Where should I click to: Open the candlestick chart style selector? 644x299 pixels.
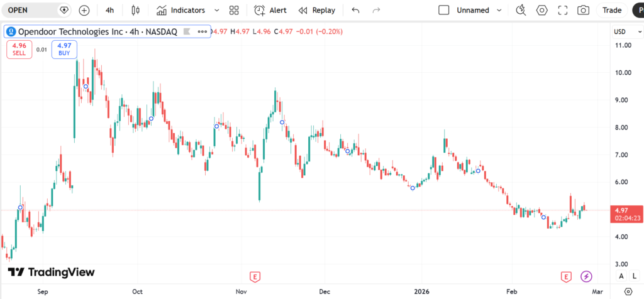point(135,10)
